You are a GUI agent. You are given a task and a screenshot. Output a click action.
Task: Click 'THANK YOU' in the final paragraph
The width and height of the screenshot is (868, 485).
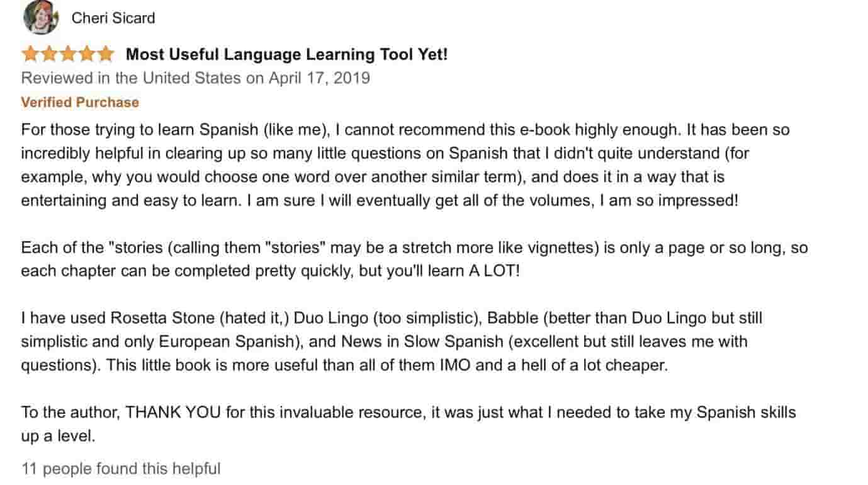[164, 413]
